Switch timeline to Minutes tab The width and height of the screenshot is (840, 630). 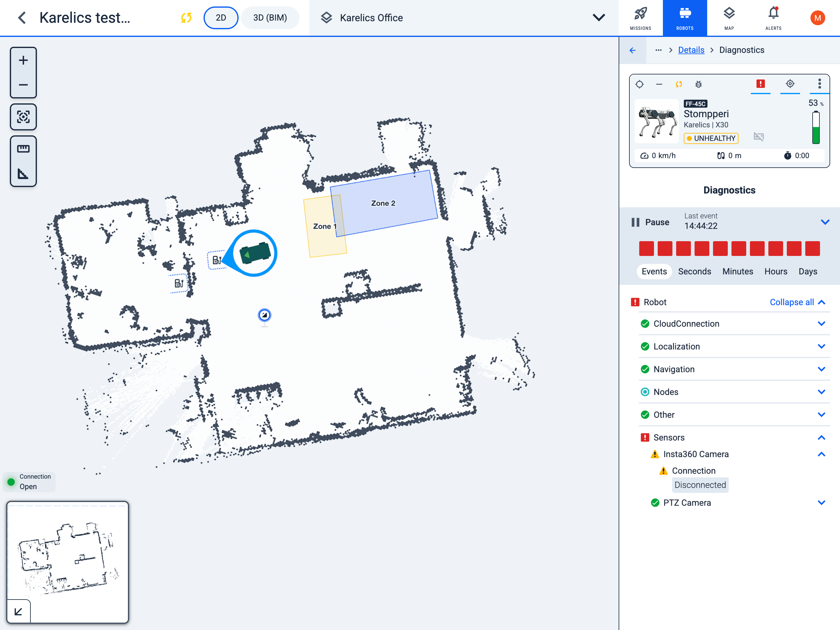tap(738, 271)
